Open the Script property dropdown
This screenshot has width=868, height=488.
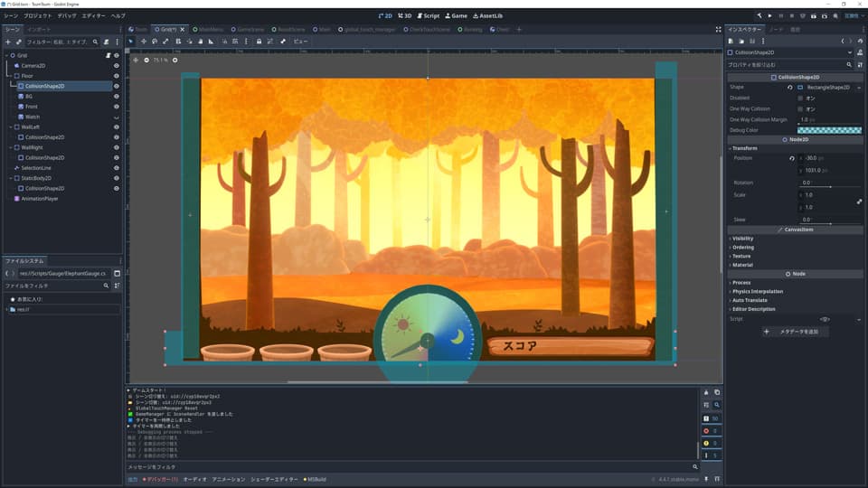859,319
